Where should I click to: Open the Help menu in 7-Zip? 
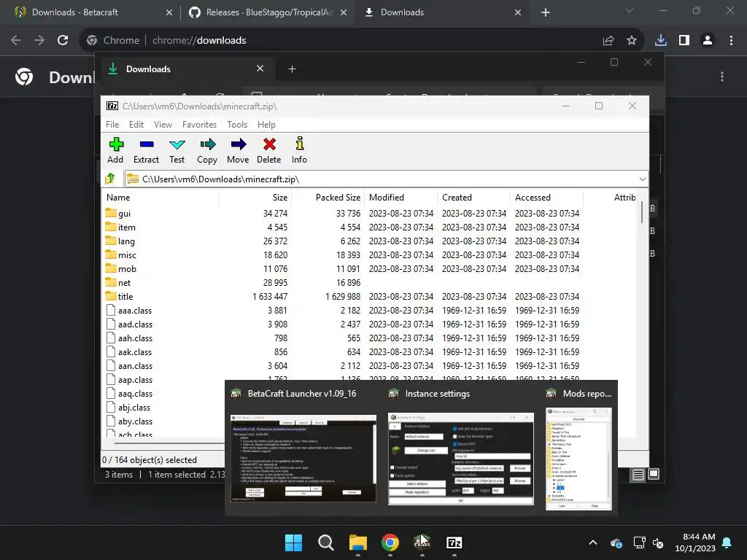(266, 124)
